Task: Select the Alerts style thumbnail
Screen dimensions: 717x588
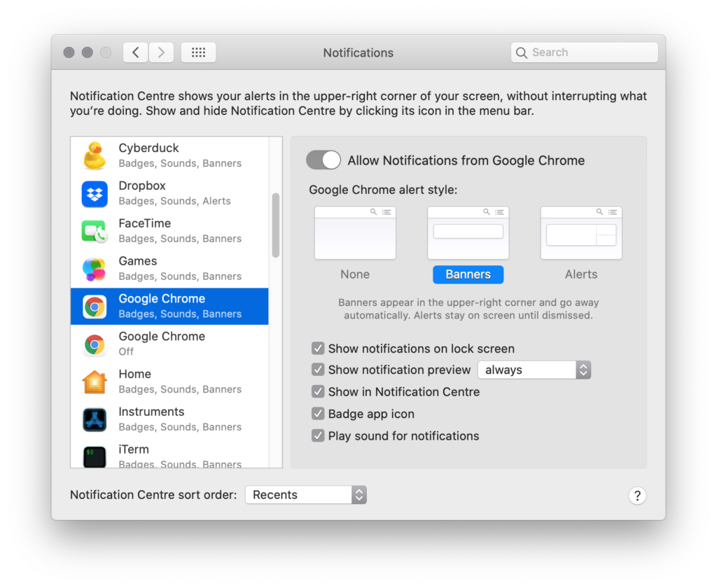Action: click(x=581, y=232)
